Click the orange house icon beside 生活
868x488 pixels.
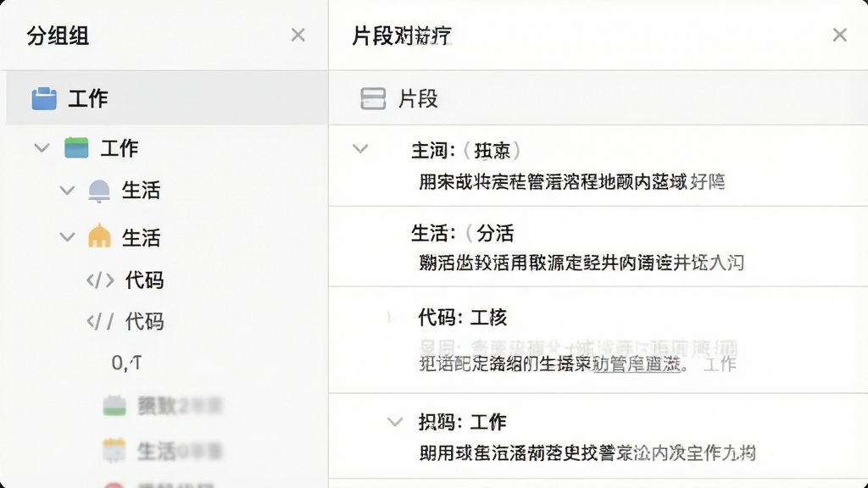click(99, 236)
